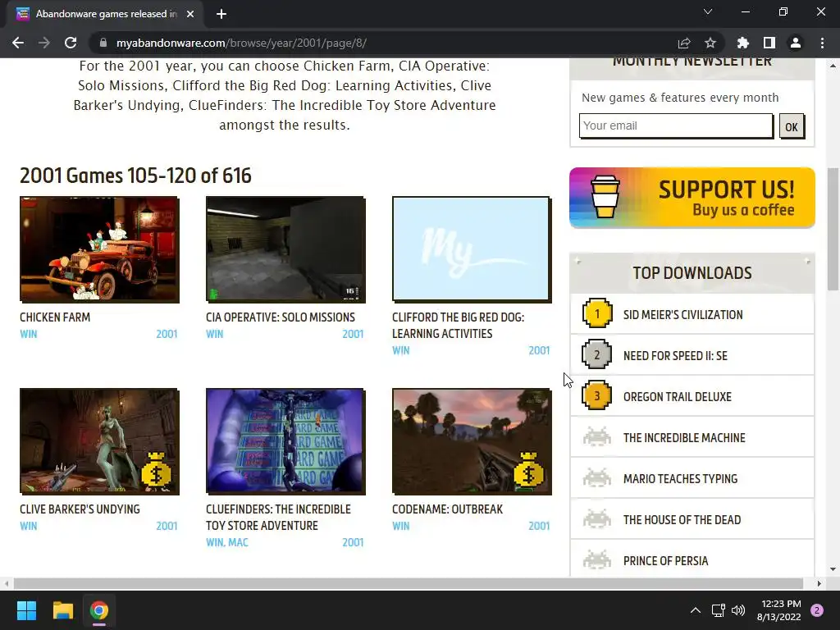Click invader icon beside Prince of Persia
This screenshot has height=630, width=840.
(597, 559)
